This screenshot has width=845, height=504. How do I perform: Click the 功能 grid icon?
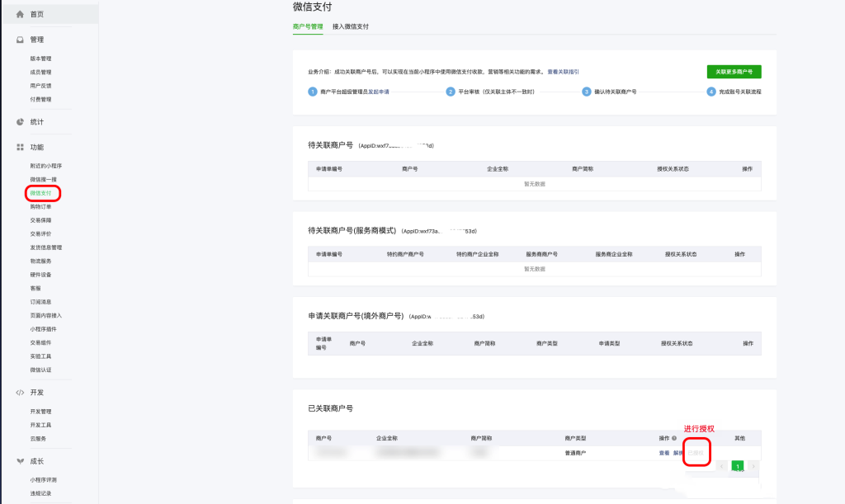20,147
